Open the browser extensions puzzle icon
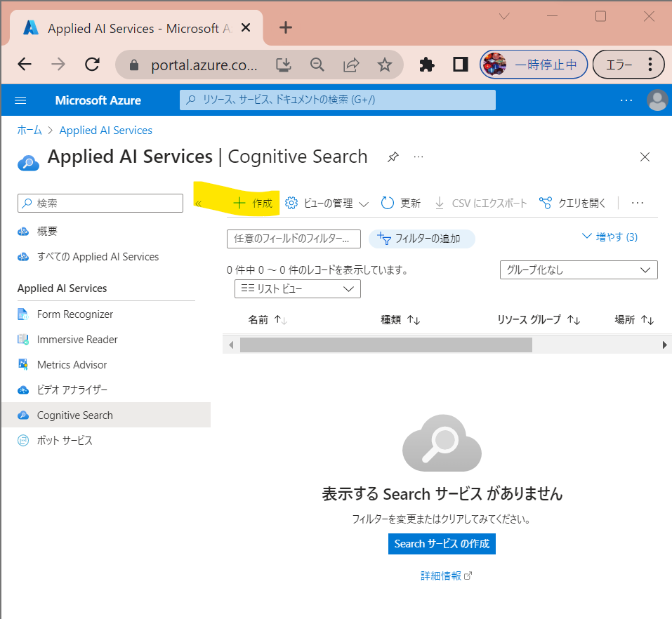Image resolution: width=672 pixels, height=619 pixels. (426, 65)
